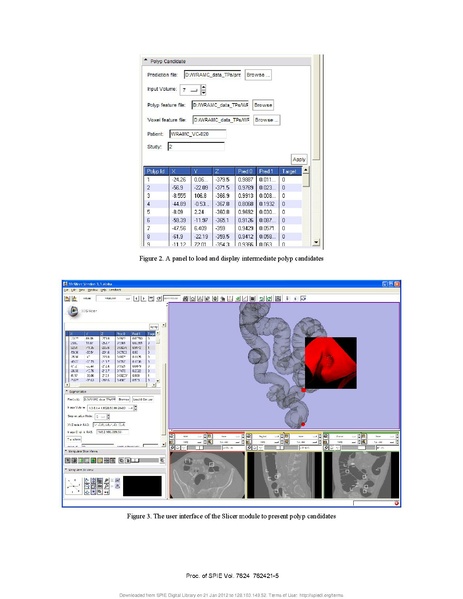
Task: Click the black magnifier preview box
Action: pyautogui.click(x=142, y=486)
